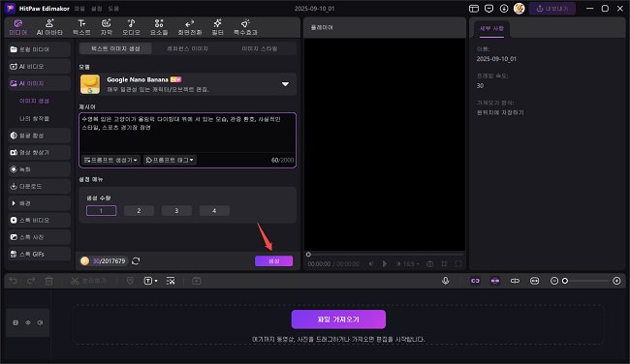This screenshot has height=364, width=630.
Task: Click the player progress bar handle
Action: click(x=308, y=255)
